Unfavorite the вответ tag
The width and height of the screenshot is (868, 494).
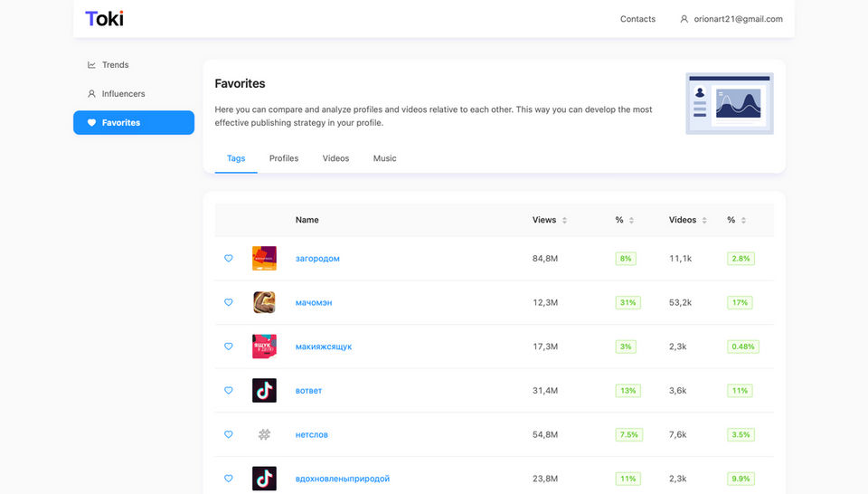[228, 391]
